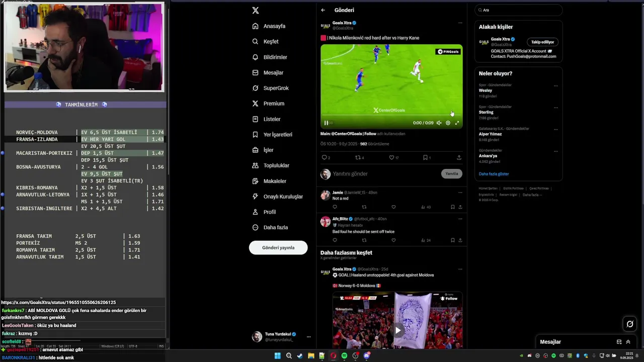Click the Yer İşaretleri bookmark icon
644x362 pixels.
click(256, 135)
